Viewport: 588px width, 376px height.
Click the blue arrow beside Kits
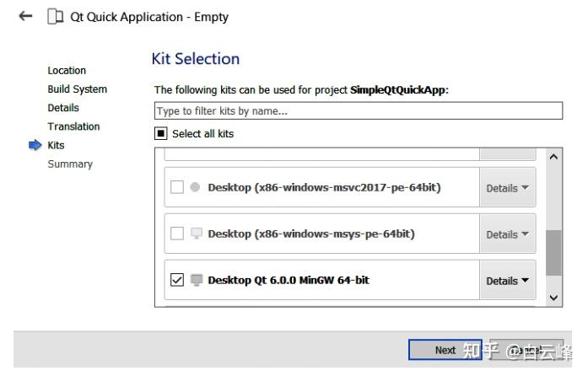pos(35,145)
